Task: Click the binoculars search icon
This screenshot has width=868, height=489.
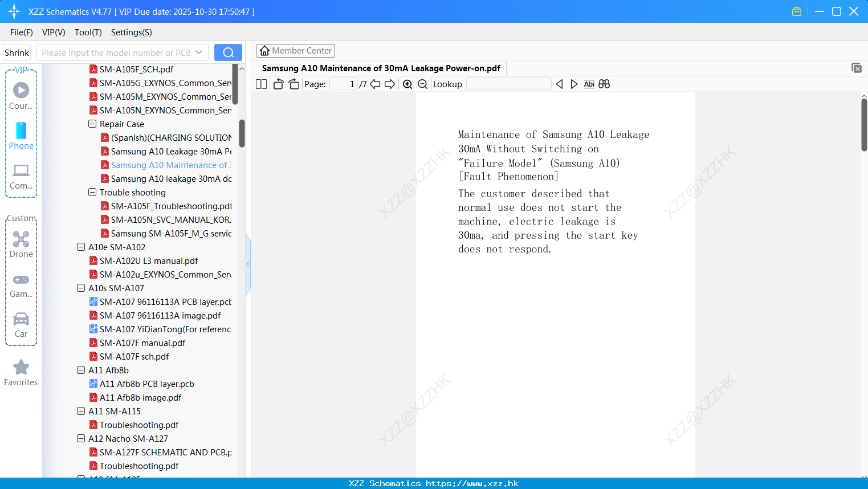Action: 604,84
